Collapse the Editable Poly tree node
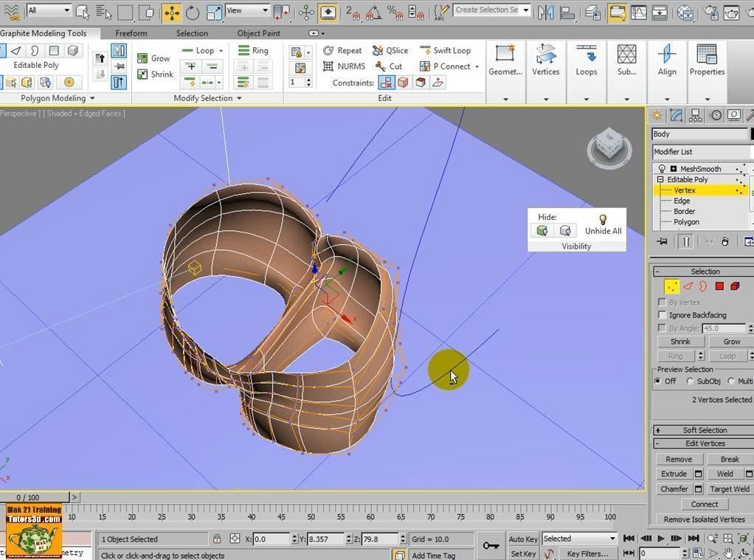Screen dimensions: 754x560 pyautogui.click(x=660, y=179)
